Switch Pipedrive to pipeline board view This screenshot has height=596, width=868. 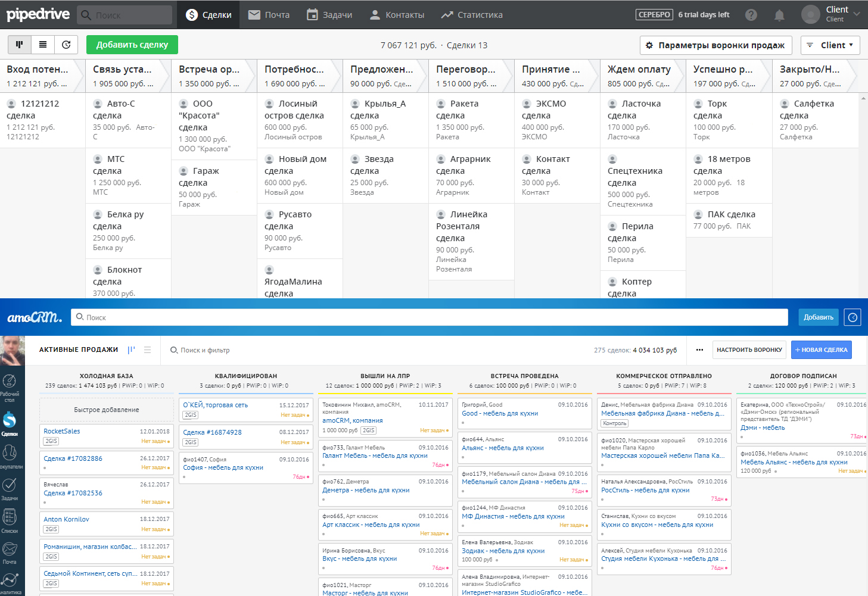[20, 45]
